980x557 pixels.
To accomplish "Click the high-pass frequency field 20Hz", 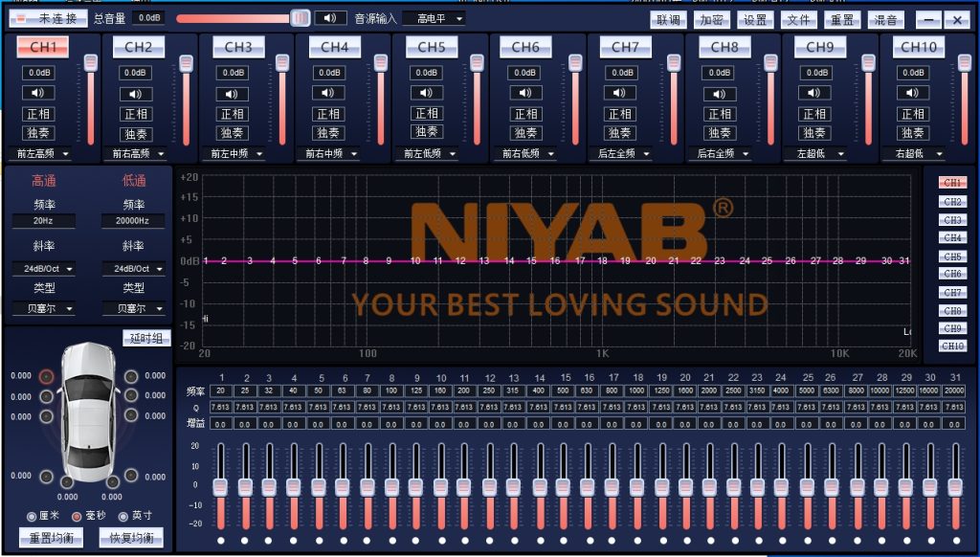I will tap(44, 221).
